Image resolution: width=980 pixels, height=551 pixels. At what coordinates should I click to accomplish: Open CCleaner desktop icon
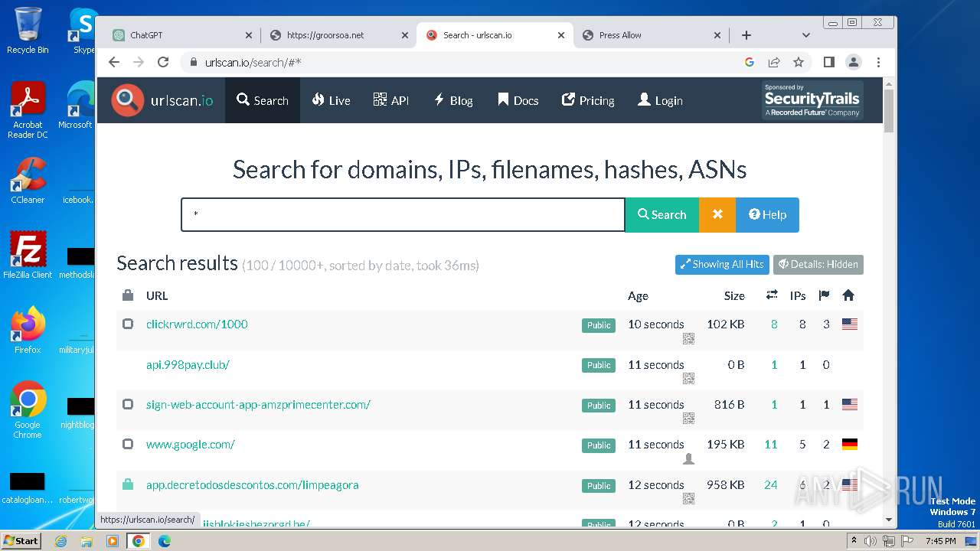28,181
